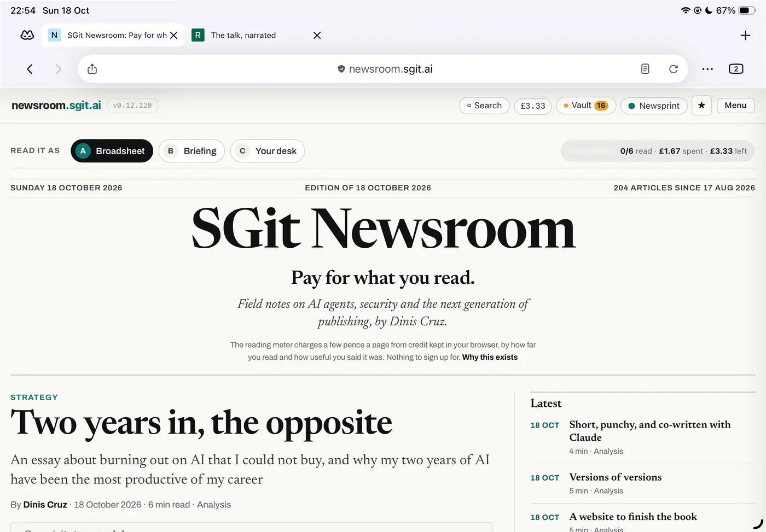Follow the Why this exists link
This screenshot has width=766, height=532.
[490, 357]
